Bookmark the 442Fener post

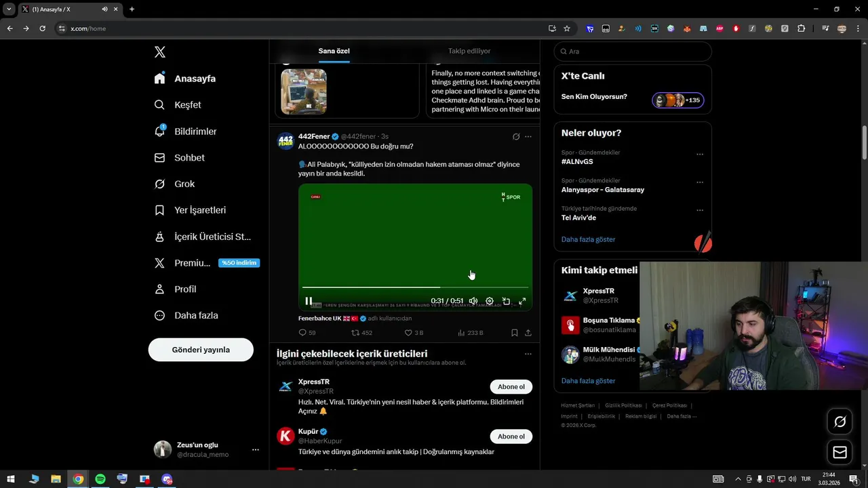click(515, 333)
